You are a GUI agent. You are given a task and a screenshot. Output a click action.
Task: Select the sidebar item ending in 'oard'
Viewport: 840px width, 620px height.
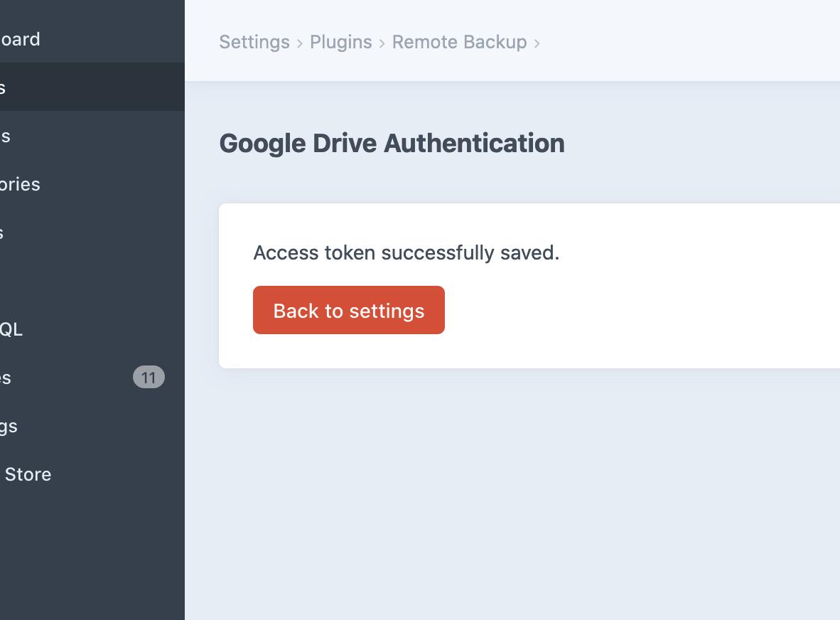(x=92, y=39)
